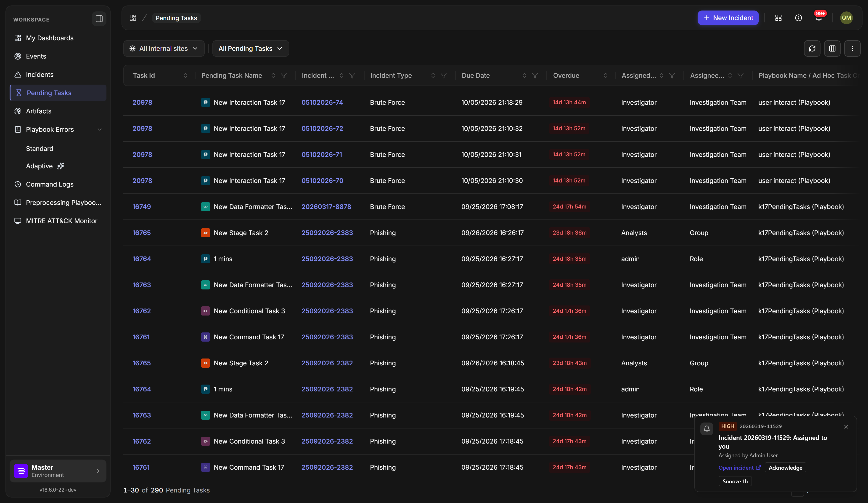Open incident 20260317-8878
Image resolution: width=868 pixels, height=503 pixels.
(326, 207)
